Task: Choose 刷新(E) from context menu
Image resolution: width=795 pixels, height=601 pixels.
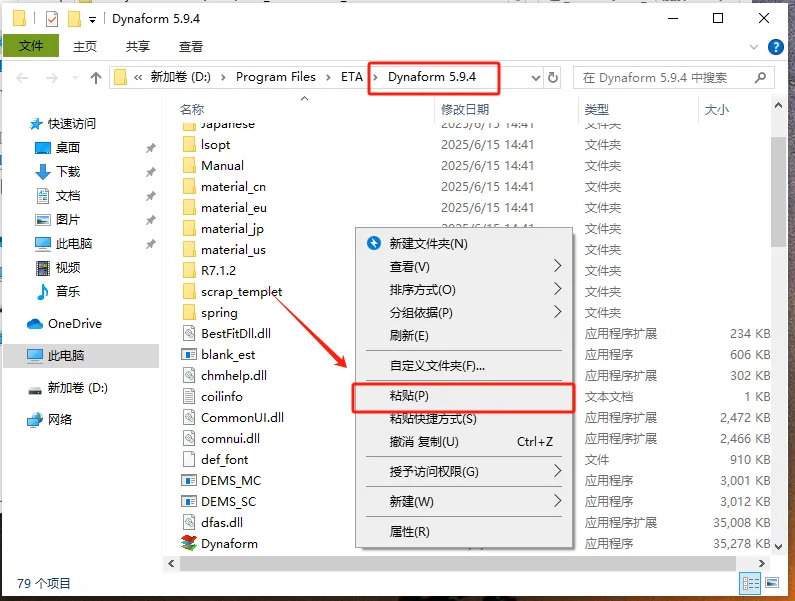Action: pos(464,335)
